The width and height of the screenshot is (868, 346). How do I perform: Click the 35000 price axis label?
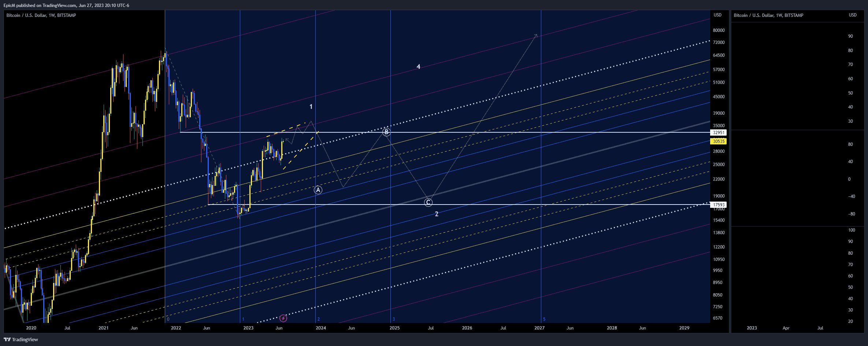719,126
